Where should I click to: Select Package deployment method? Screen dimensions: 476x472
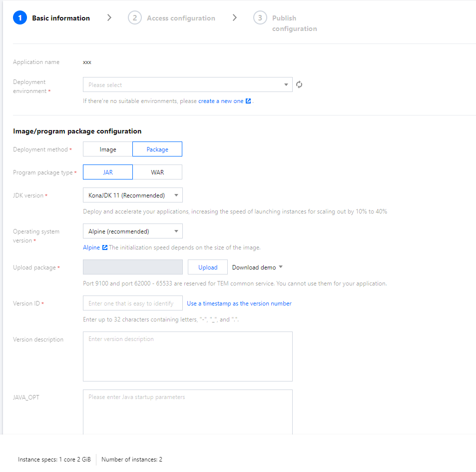pyautogui.click(x=157, y=149)
